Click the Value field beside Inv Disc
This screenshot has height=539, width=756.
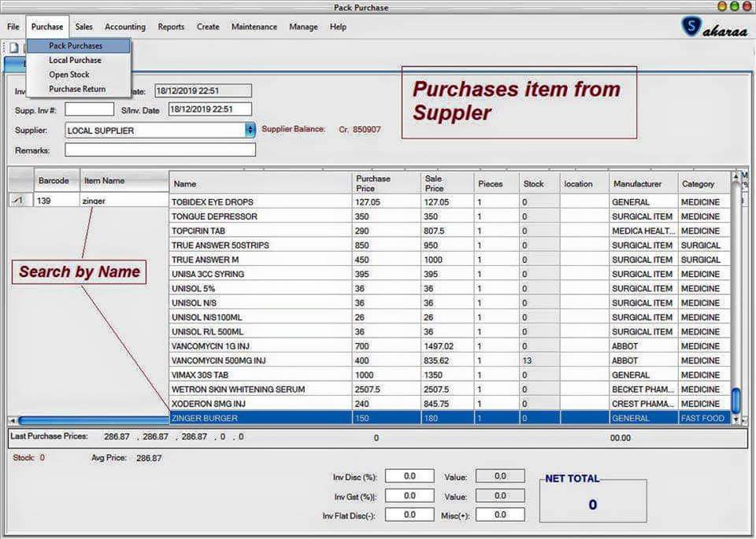coord(500,476)
